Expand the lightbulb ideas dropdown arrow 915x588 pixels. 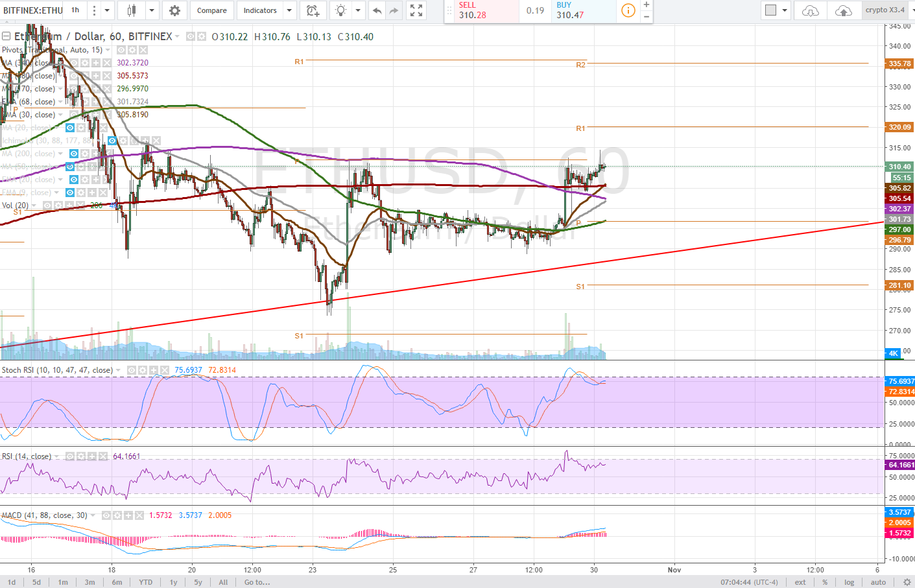[x=357, y=10]
